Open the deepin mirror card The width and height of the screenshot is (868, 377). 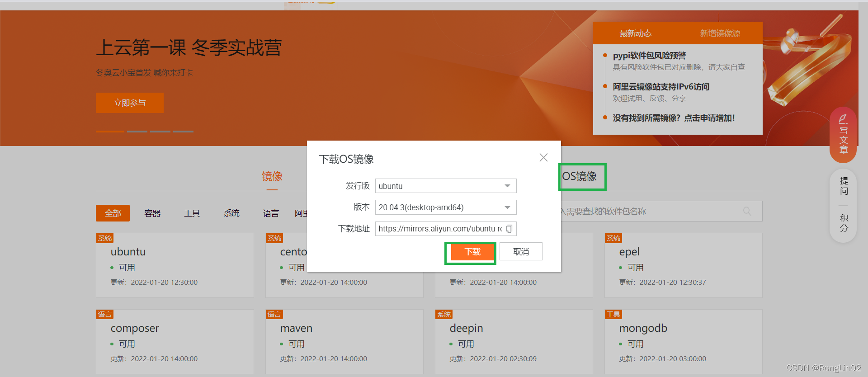click(x=514, y=342)
